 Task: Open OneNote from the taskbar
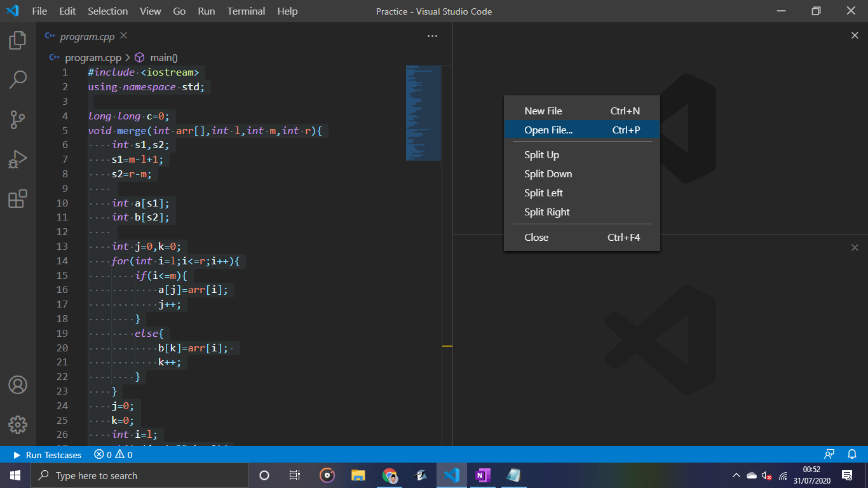[x=483, y=475]
